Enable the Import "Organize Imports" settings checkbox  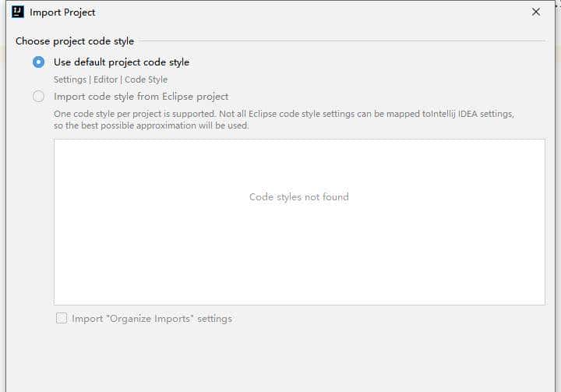click(x=62, y=319)
